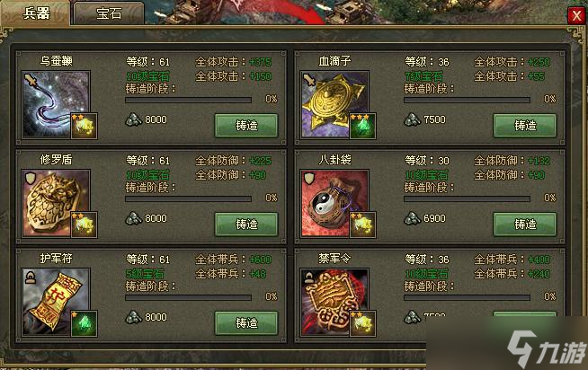Click 铸造 button for 八卦袋
The image size is (588, 370).
(x=525, y=225)
